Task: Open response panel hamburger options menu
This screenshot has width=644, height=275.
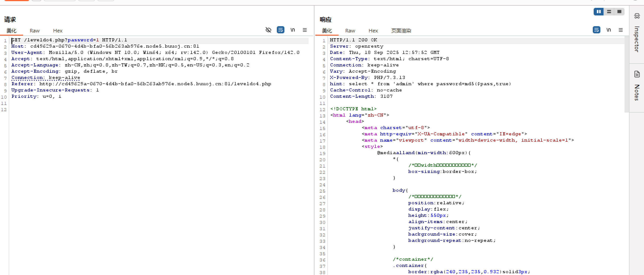Action: pos(621,30)
